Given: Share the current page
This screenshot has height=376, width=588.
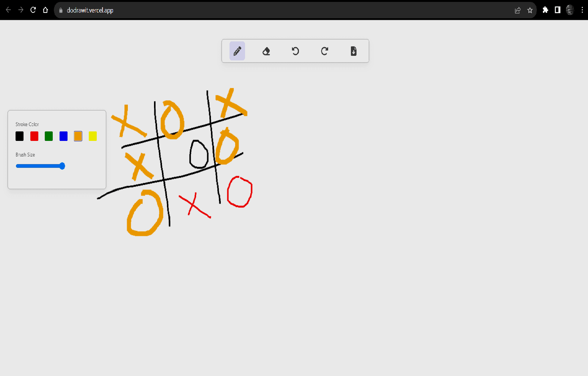Looking at the screenshot, I should [517, 10].
